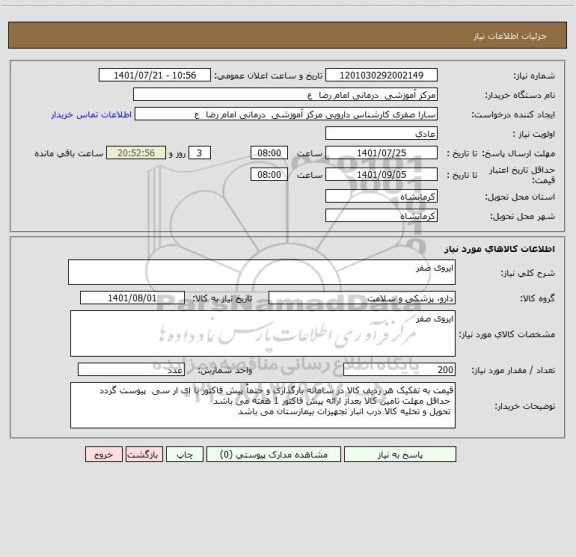This screenshot has width=576, height=557.
Task: Click the جزئیات اطلاعات نیاز header title
Action: click(x=510, y=36)
